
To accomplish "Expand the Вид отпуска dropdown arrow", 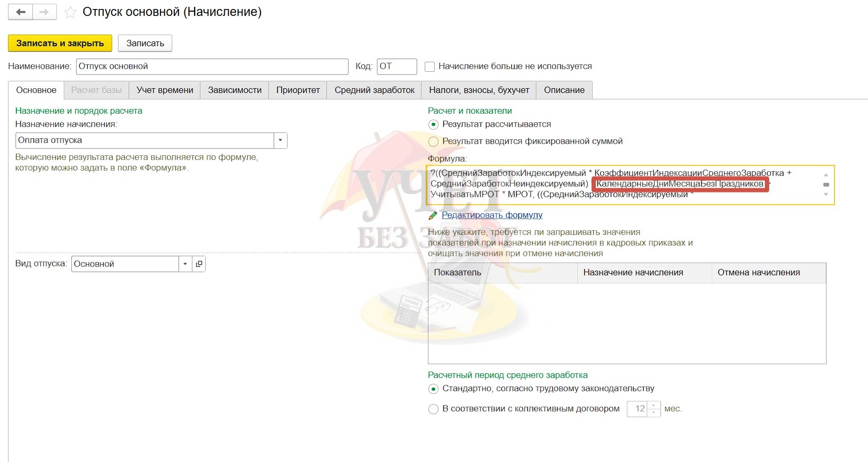I will point(185,264).
